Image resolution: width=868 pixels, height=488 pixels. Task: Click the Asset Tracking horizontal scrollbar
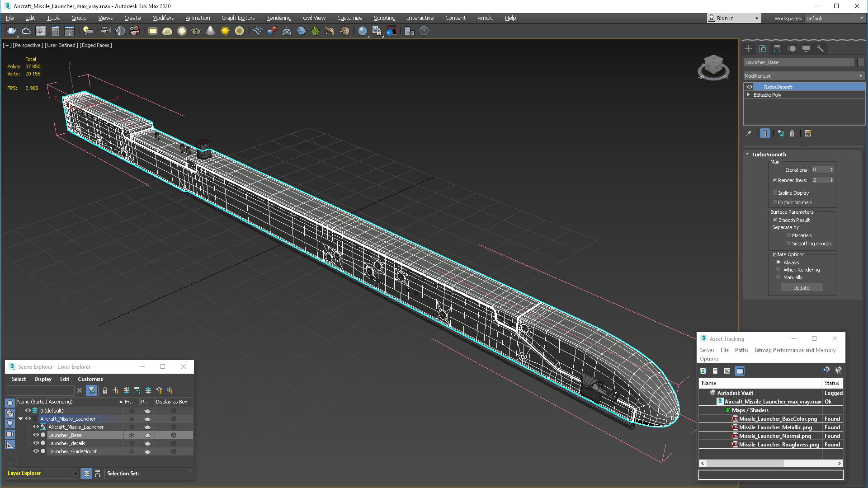pos(745,463)
